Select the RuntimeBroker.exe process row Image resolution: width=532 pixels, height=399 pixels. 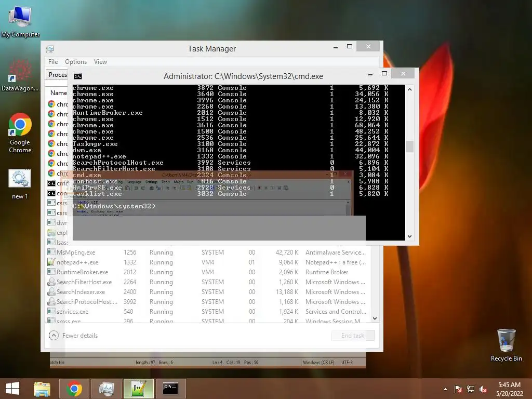pos(208,272)
